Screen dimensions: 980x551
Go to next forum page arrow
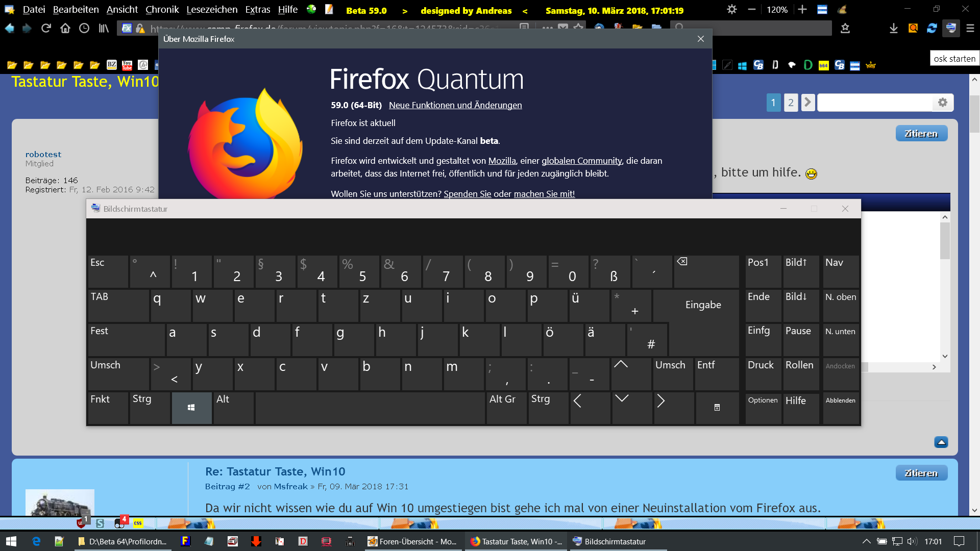tap(807, 103)
